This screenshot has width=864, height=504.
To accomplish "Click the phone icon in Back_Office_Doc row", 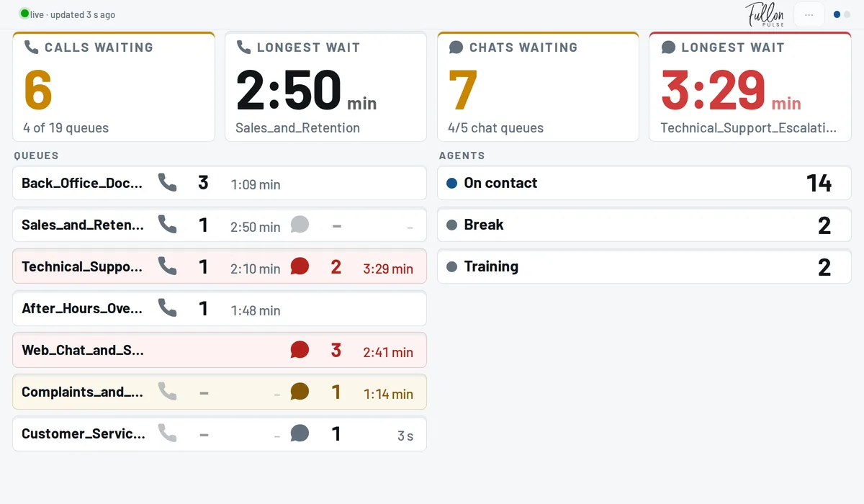I will [167, 183].
